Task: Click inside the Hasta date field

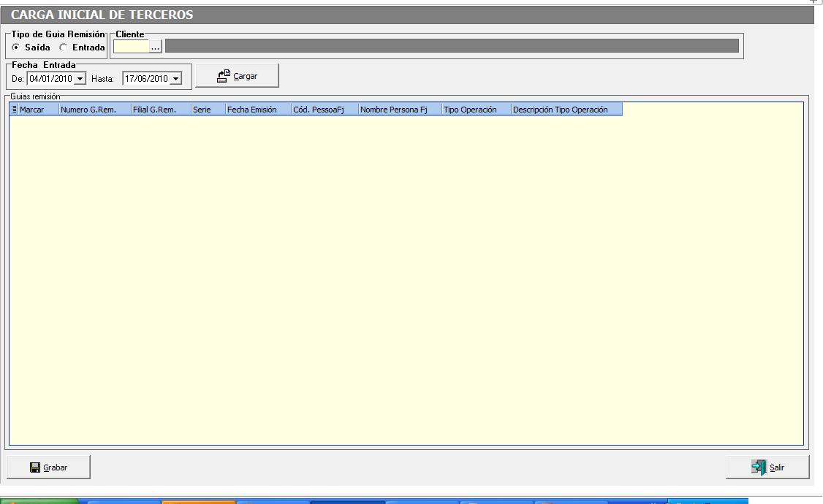Action: click(x=145, y=79)
